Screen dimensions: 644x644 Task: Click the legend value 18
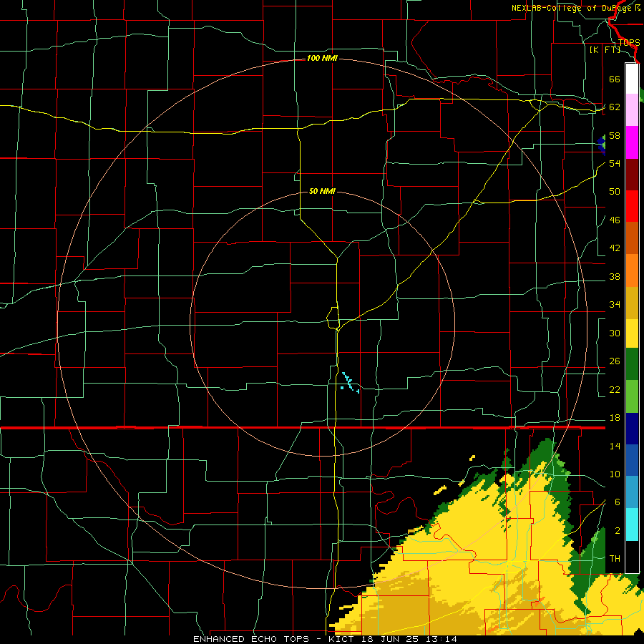615,418
